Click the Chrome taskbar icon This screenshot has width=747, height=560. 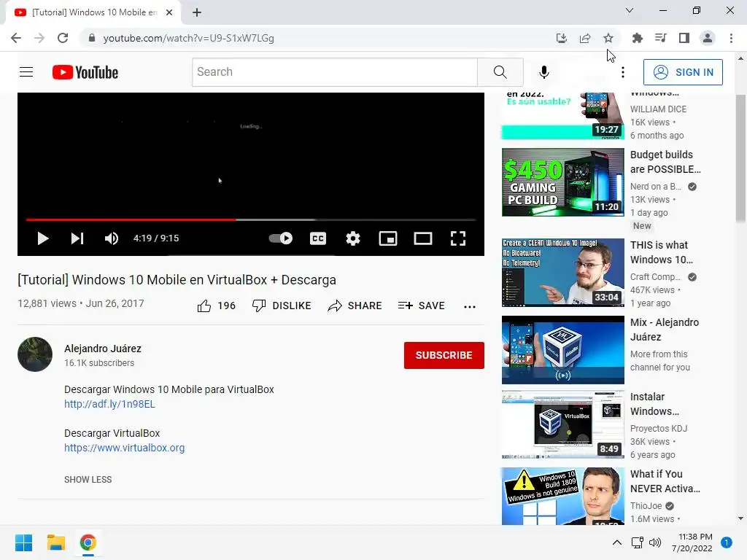[x=88, y=542]
